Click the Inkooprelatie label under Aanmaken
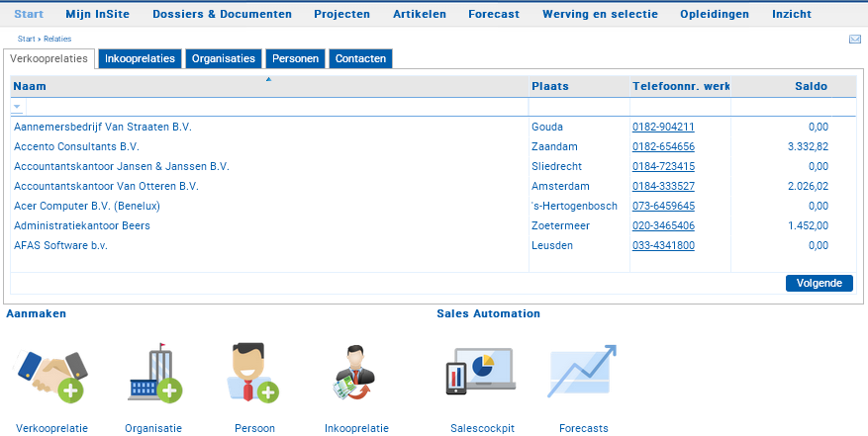868x436 pixels. tap(356, 428)
